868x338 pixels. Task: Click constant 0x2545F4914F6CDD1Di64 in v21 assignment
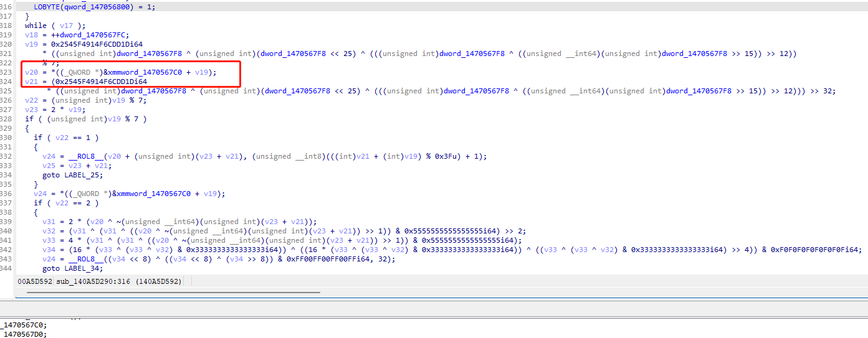[x=102, y=82]
